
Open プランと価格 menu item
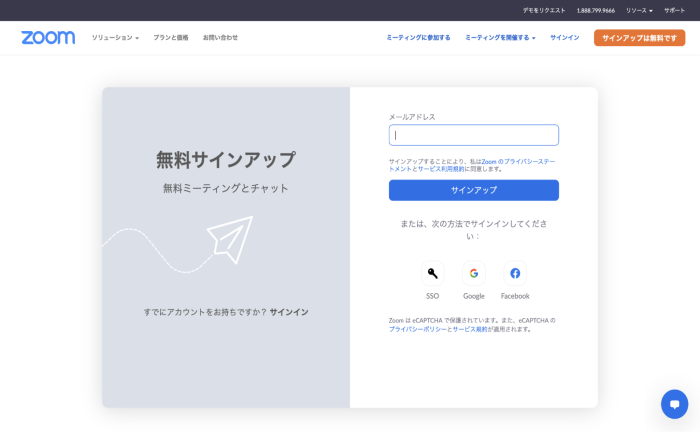pyautogui.click(x=171, y=38)
